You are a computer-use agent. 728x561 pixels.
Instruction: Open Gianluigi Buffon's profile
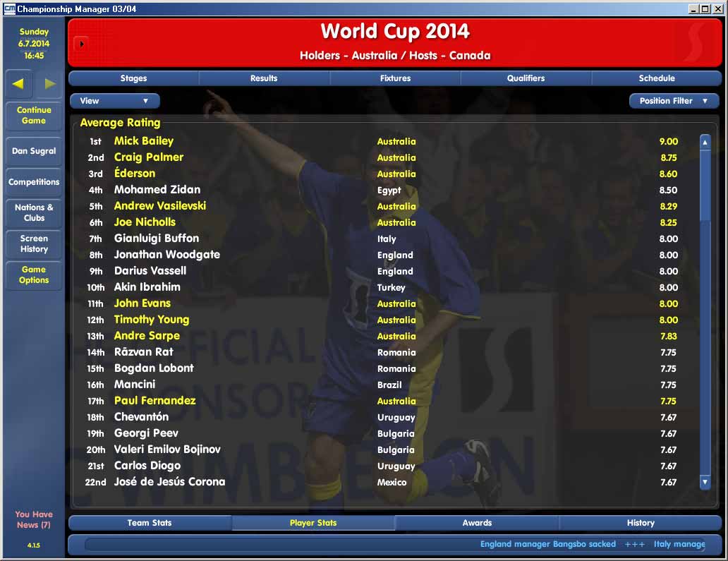157,239
